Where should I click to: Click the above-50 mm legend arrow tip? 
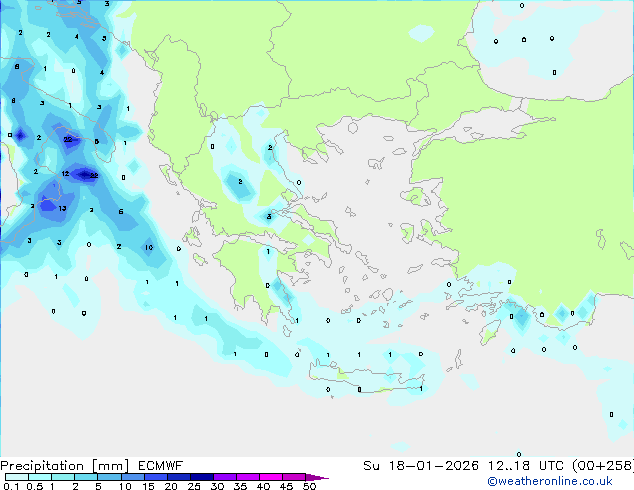317,477
